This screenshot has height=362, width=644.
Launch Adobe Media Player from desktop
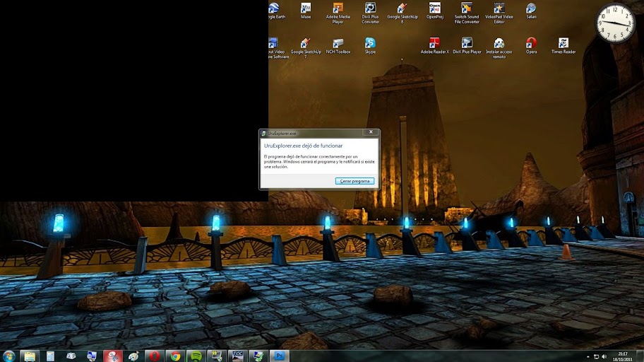click(x=338, y=13)
